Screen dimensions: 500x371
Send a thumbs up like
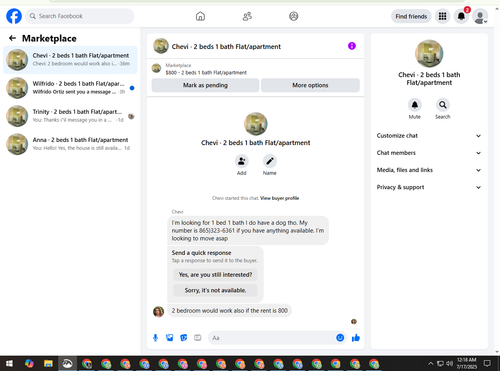356,338
